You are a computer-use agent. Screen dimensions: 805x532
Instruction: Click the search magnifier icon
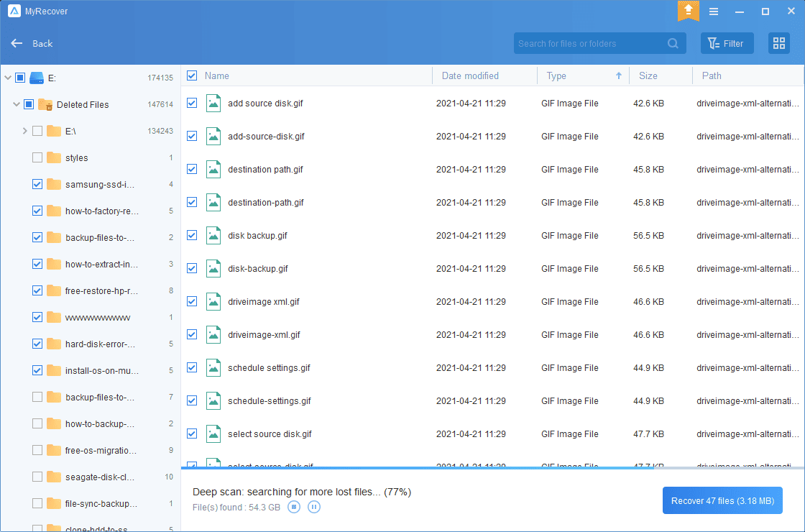673,44
